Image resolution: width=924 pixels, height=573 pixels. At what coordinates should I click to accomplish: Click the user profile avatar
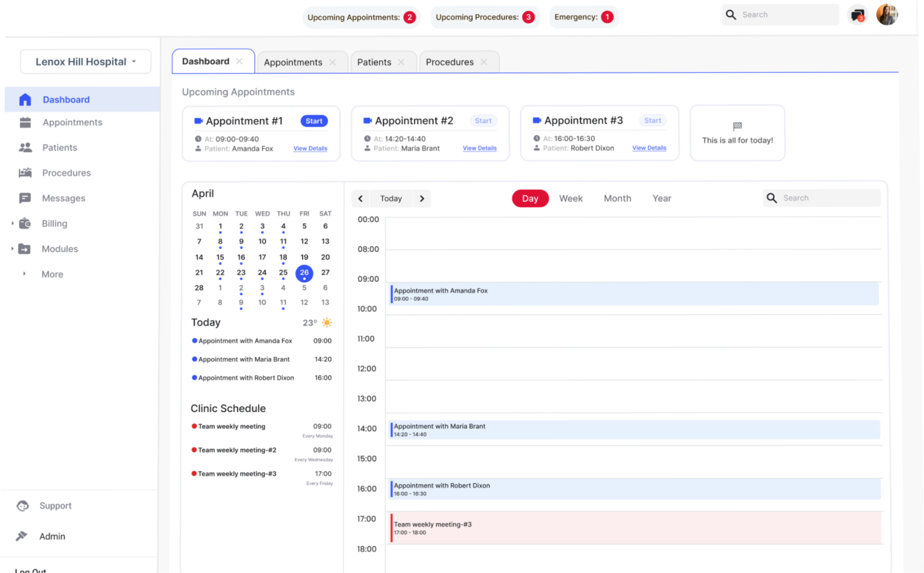(x=887, y=15)
